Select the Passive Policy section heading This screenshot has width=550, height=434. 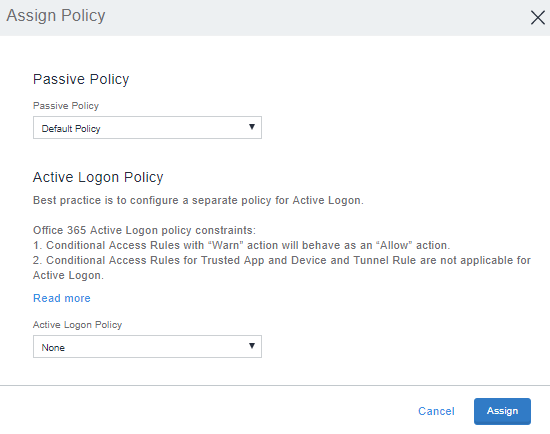pyautogui.click(x=81, y=79)
